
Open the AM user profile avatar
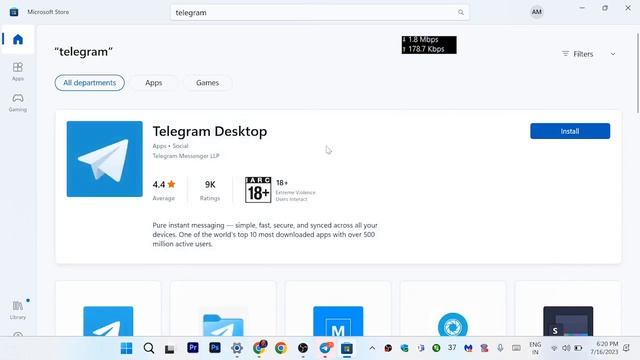click(x=536, y=12)
